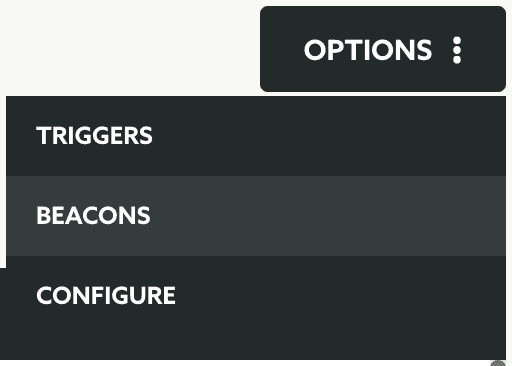Viewport: 512px width, 366px height.
Task: Toggle the options menu closed with kebab icon
Action: tap(457, 50)
